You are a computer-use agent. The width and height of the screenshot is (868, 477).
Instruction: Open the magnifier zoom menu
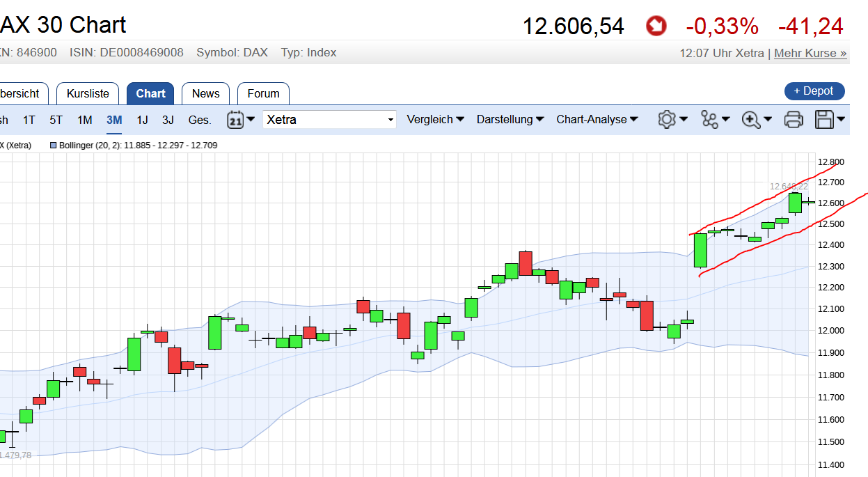point(757,120)
